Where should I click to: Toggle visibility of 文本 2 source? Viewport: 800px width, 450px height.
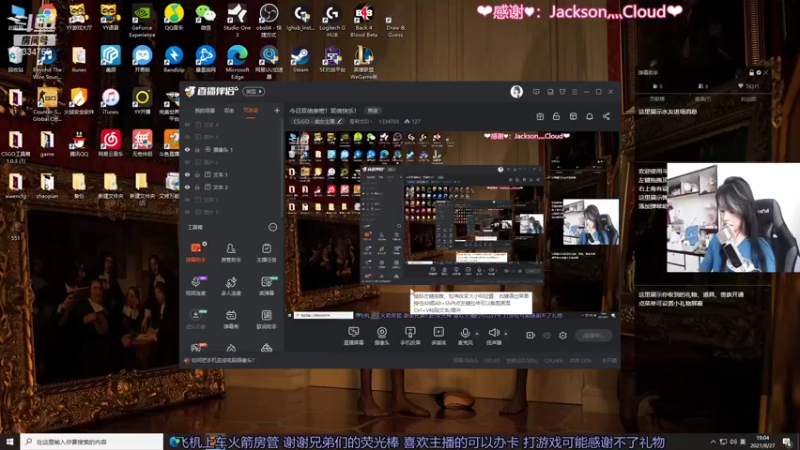point(187,187)
